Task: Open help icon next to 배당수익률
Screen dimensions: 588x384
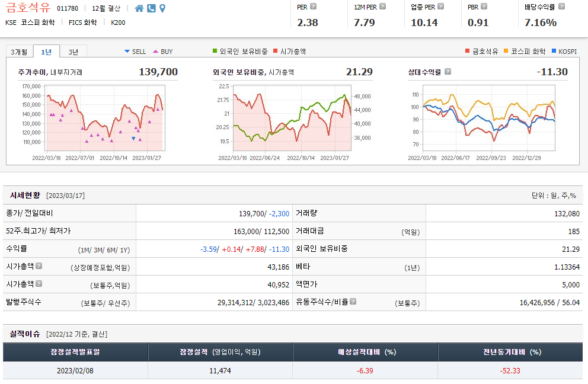Action: coord(561,7)
